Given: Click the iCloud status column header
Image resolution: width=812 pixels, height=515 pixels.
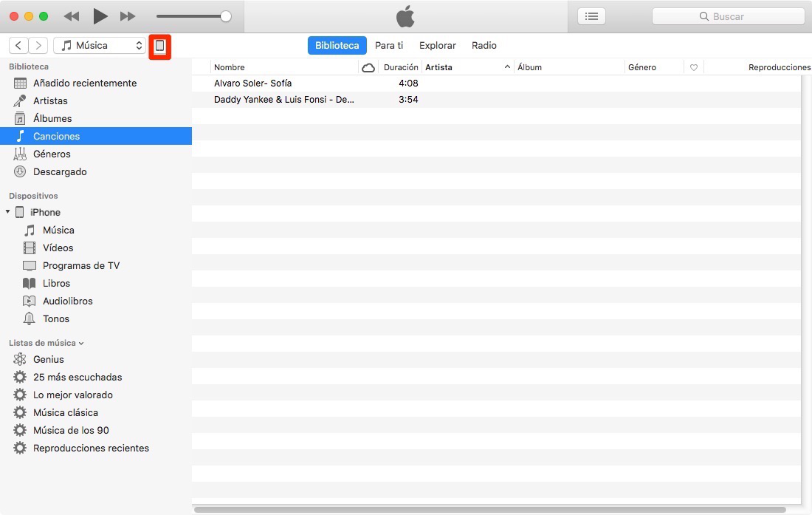Looking at the screenshot, I should (368, 67).
